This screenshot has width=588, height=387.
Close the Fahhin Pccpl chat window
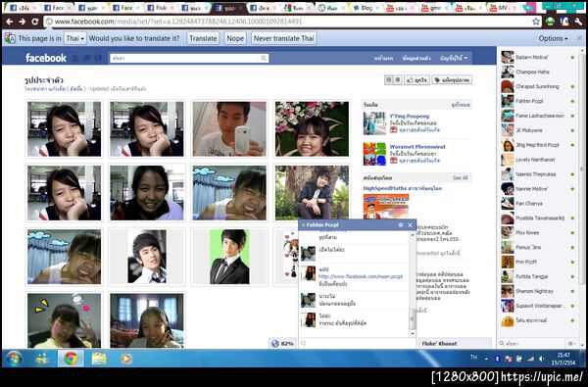point(410,225)
